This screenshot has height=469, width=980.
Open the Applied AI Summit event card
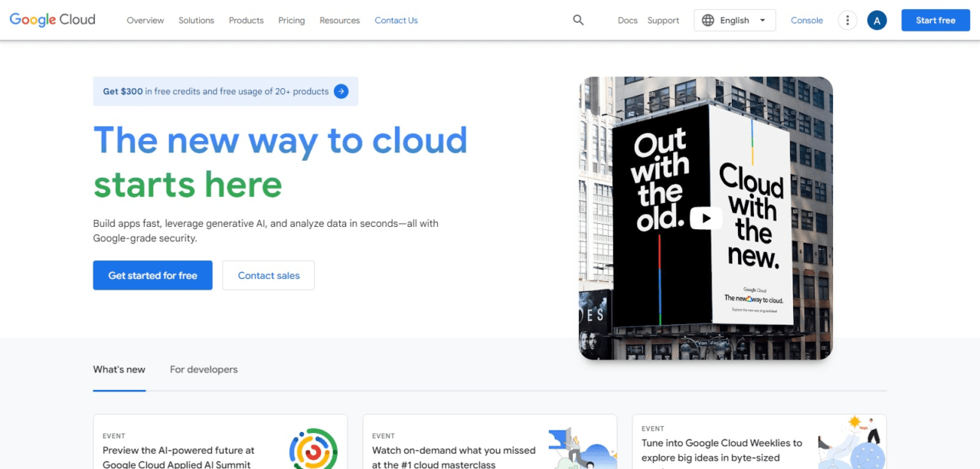pyautogui.click(x=220, y=442)
